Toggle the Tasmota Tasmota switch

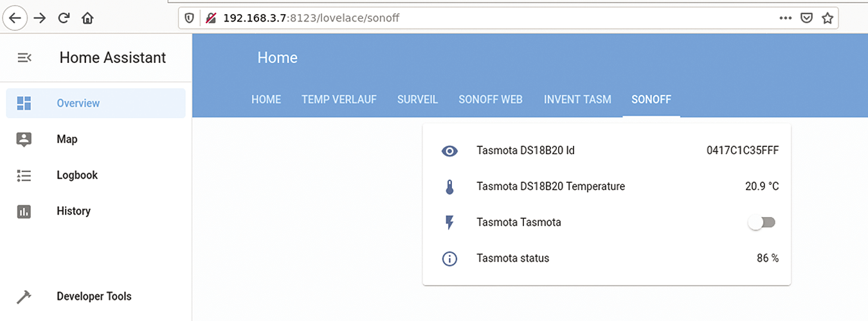click(x=763, y=222)
